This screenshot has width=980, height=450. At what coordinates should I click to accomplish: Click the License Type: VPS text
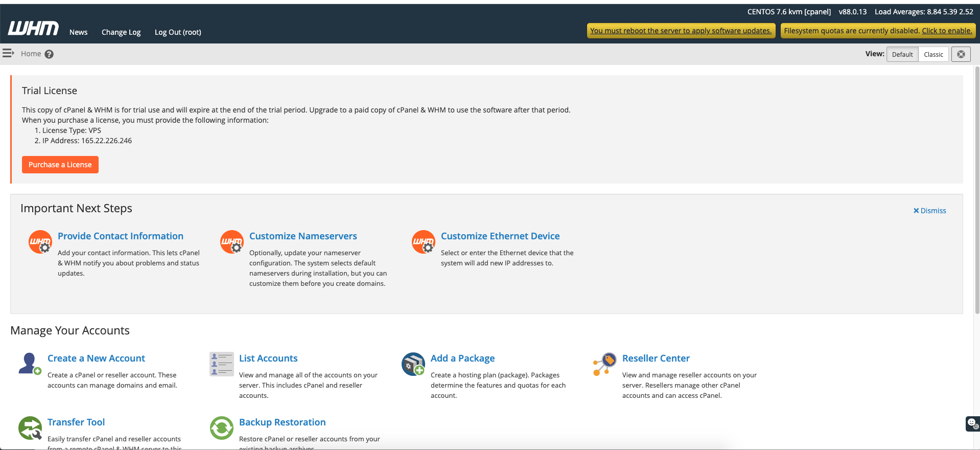(x=72, y=130)
